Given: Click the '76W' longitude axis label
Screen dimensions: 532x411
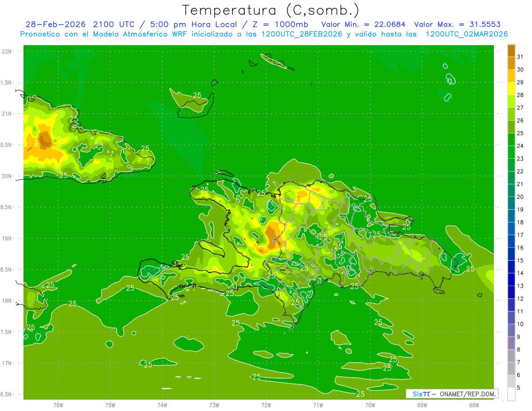Looking at the screenshot, I should coord(58,405).
